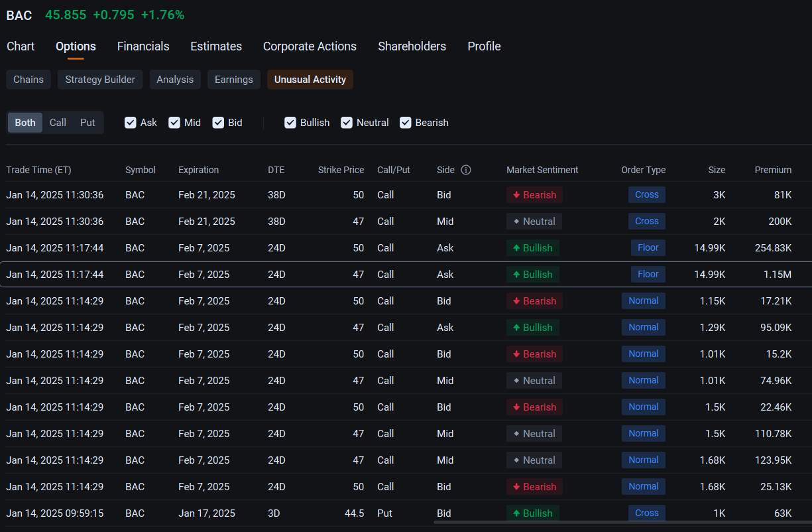
Task: Click the 123.95K premium value
Action: tap(774, 460)
